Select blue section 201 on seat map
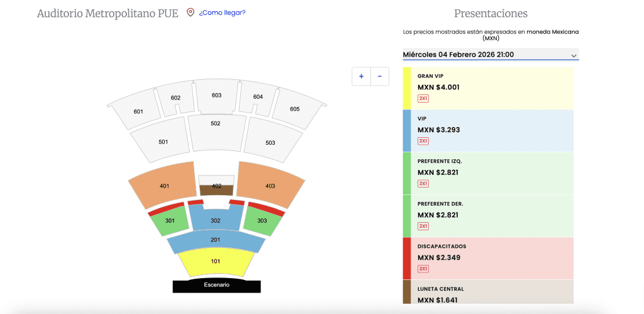Viewport: 644px width, 314px height. pyautogui.click(x=216, y=240)
